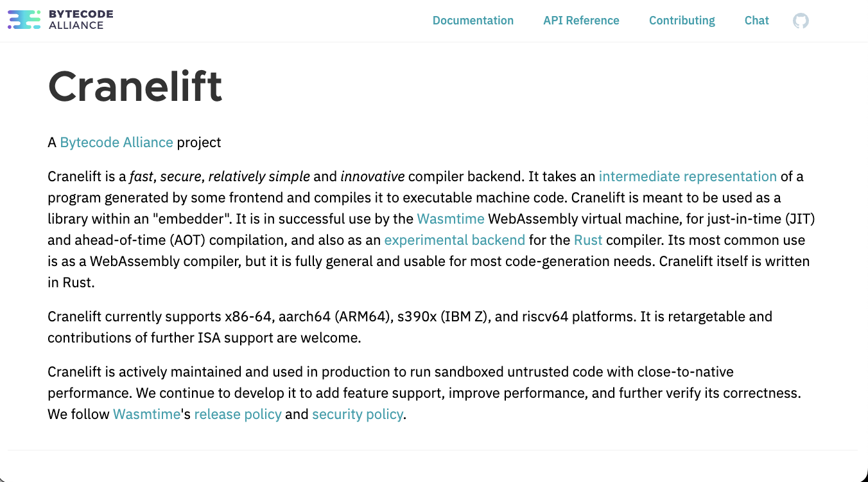
Task: Switch to the API Reference section
Action: (581, 21)
